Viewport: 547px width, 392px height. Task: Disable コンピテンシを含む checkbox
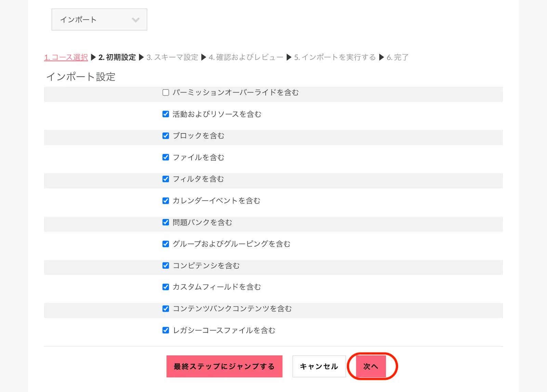click(166, 266)
